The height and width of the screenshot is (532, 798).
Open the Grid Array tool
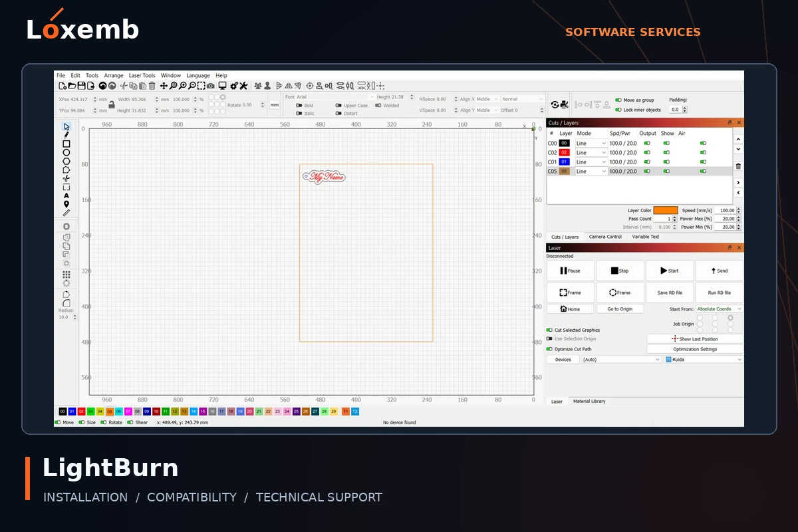click(x=66, y=274)
